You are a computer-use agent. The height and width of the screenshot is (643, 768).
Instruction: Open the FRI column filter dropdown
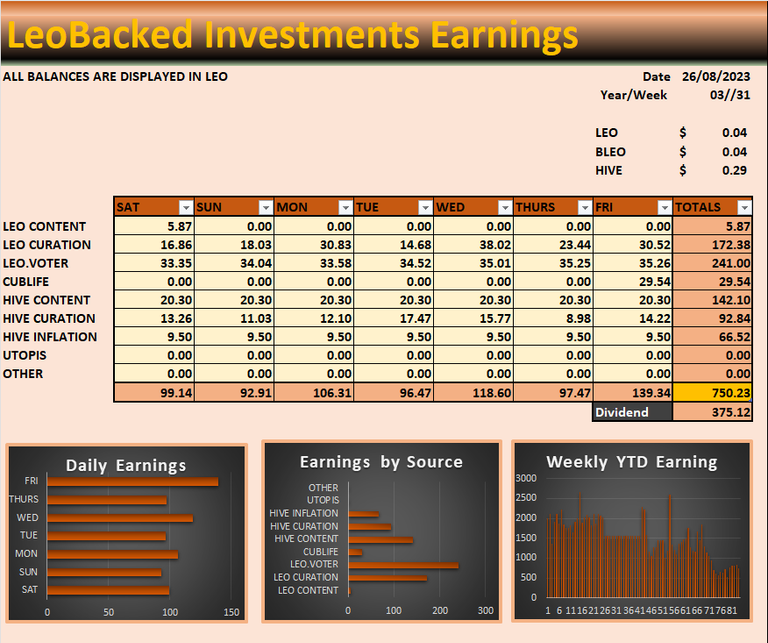665,208
